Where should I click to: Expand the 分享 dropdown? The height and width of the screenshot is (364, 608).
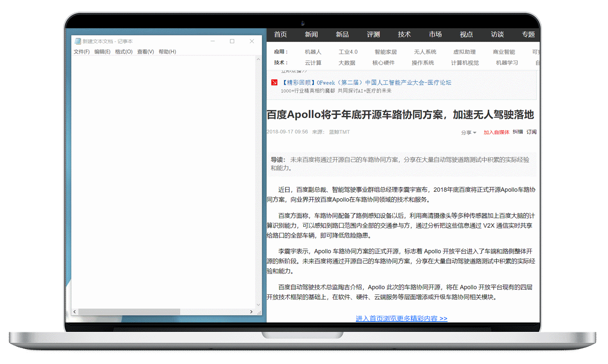469,132
